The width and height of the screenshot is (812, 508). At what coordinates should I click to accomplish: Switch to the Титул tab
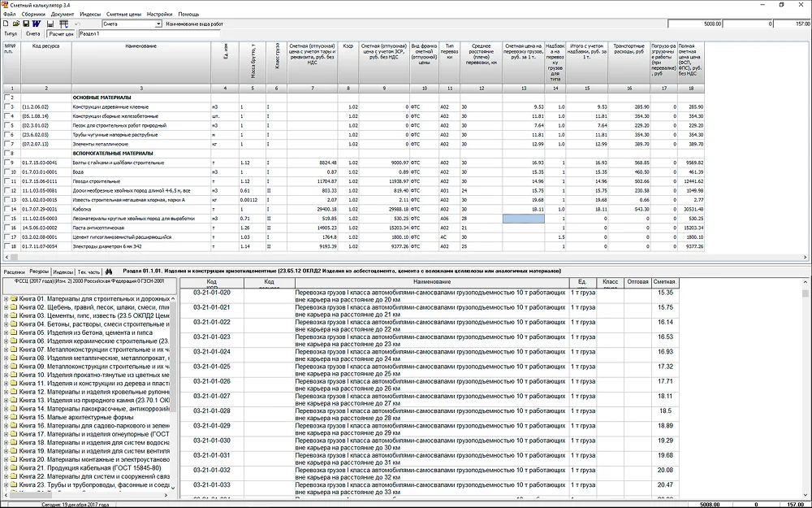point(11,33)
